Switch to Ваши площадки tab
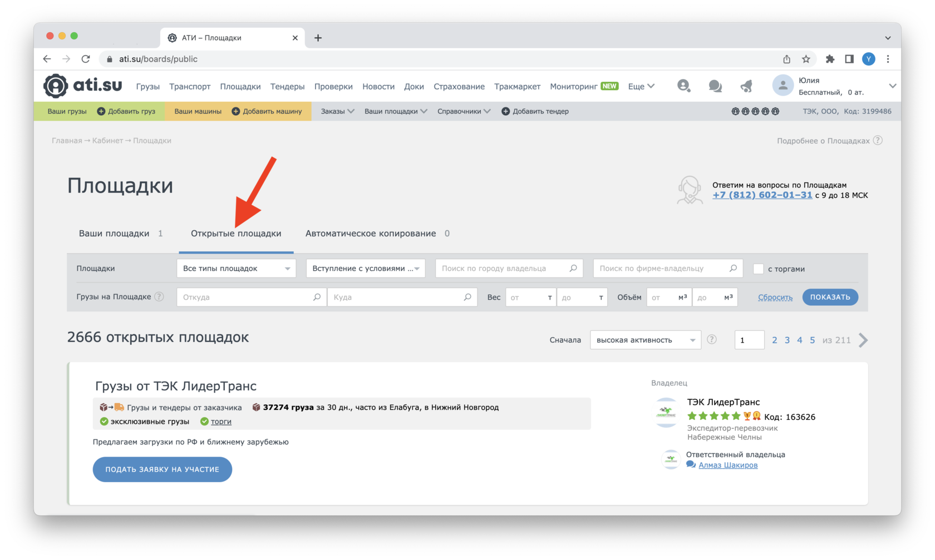 [121, 233]
